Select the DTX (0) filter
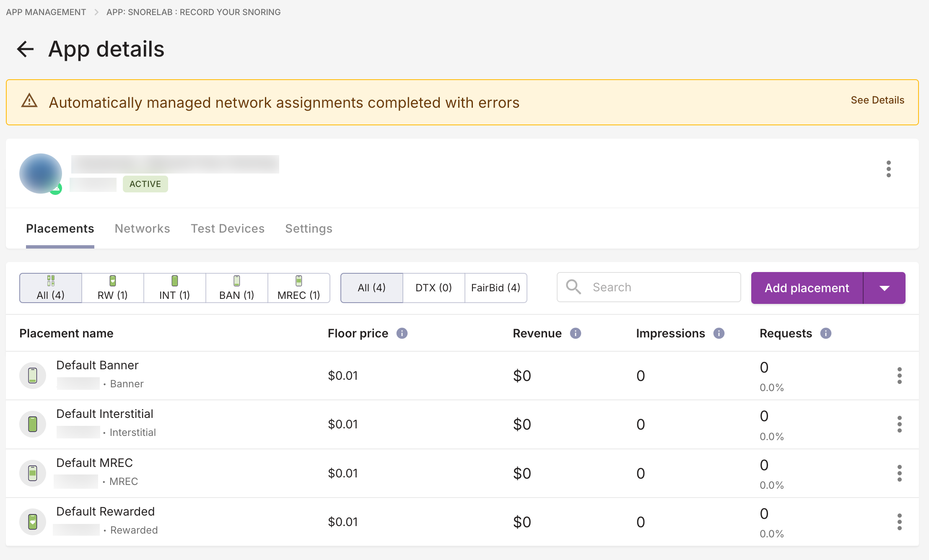The image size is (929, 560). pos(434,288)
